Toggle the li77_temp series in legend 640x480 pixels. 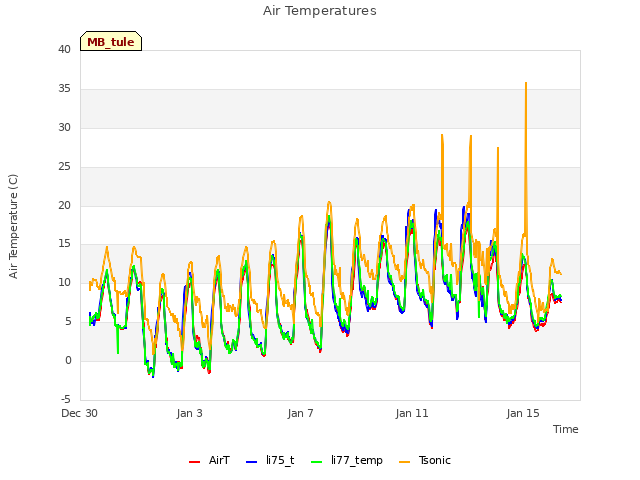pos(347,460)
